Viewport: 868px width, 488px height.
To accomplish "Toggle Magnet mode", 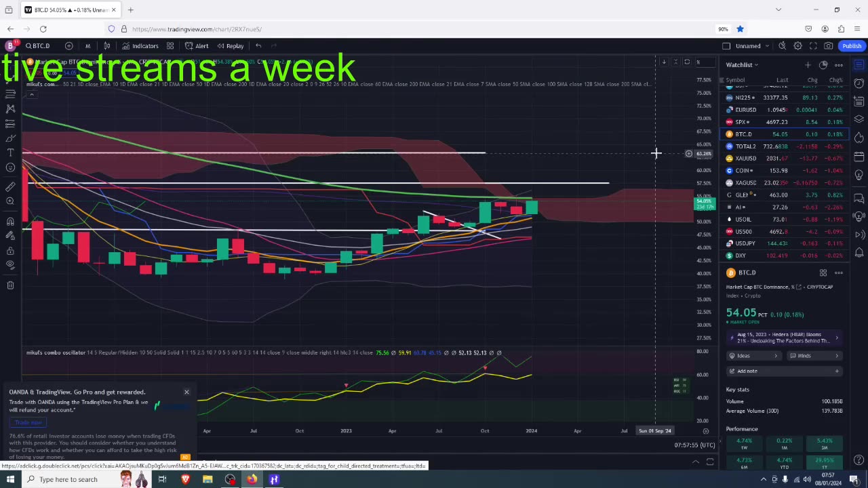I will (10, 221).
